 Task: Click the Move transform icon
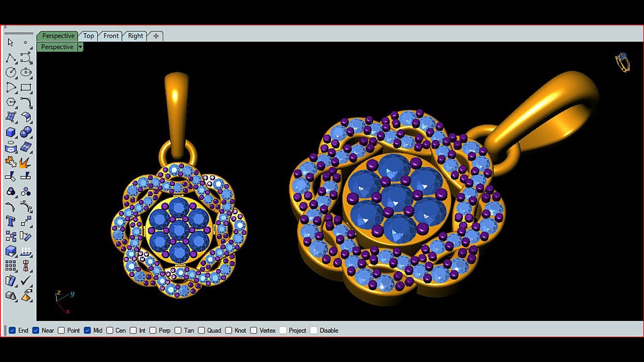click(x=26, y=221)
